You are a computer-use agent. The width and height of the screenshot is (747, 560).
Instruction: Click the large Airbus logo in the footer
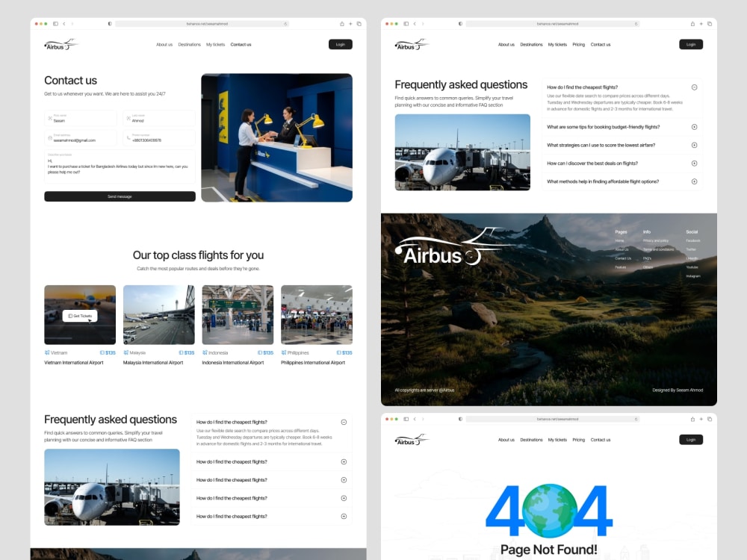[x=453, y=246]
